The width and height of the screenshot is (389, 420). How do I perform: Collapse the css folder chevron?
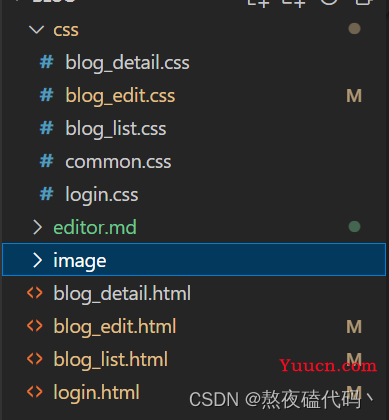(x=37, y=30)
